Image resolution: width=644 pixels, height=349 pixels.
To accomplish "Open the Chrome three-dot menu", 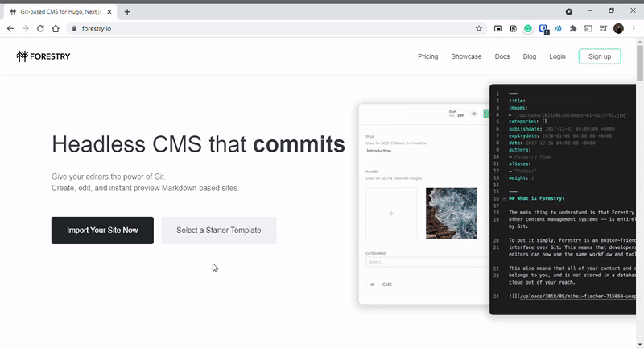I will click(x=634, y=28).
